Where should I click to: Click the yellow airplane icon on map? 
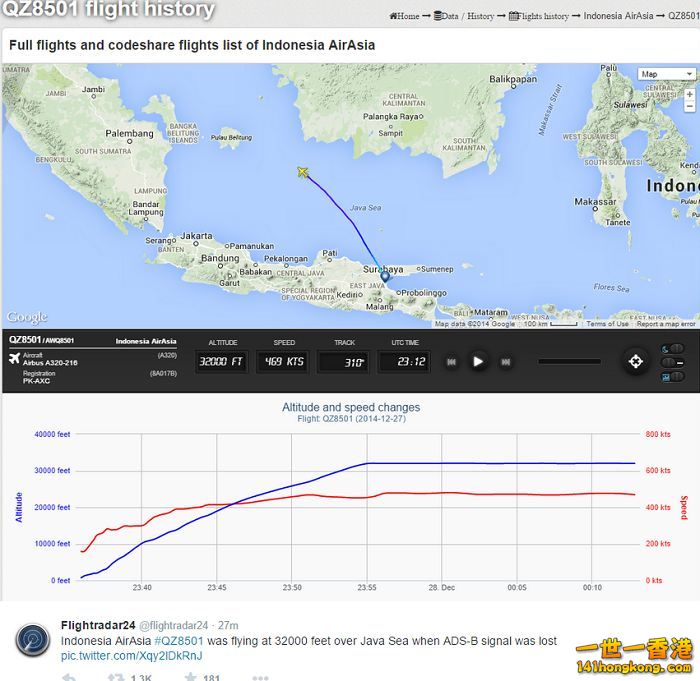(302, 172)
